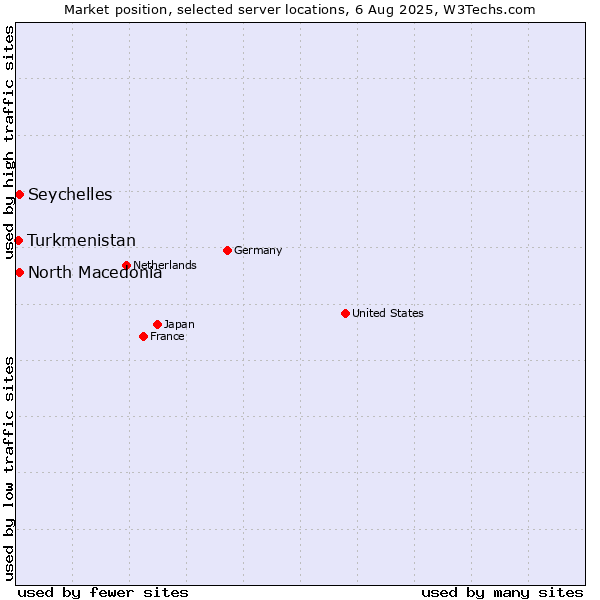600x600 pixels.
Task: Click the 'used by low traffic sites' axis label
Action: tap(9, 470)
